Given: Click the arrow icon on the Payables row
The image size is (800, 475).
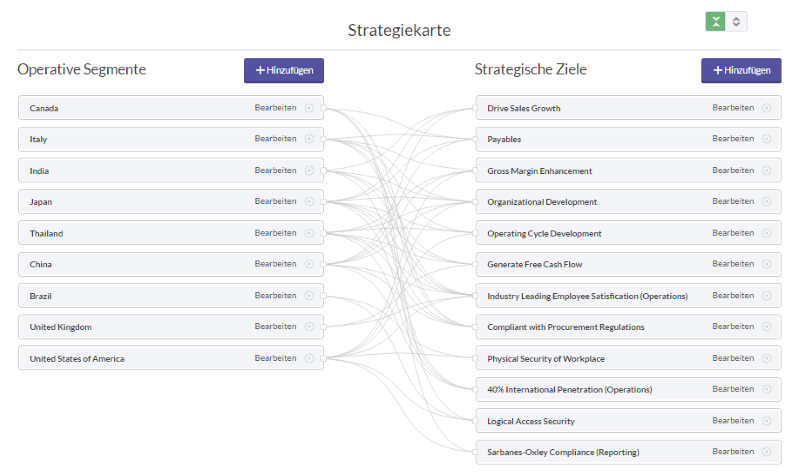Looking at the screenshot, I should tap(766, 139).
